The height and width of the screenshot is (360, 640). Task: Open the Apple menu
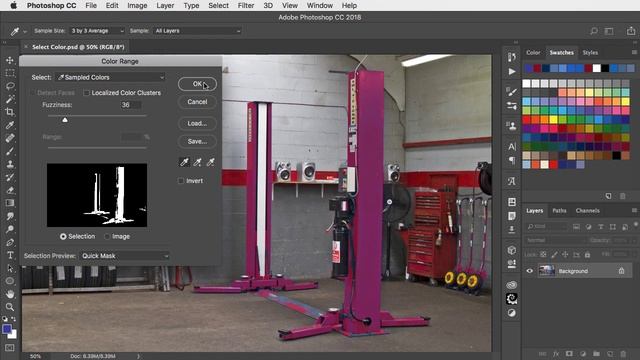13,6
